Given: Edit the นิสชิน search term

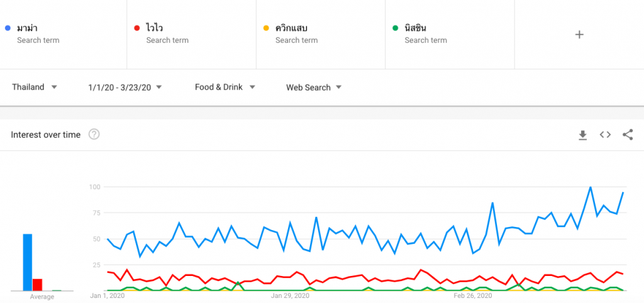Looking at the screenshot, I should tap(450, 35).
